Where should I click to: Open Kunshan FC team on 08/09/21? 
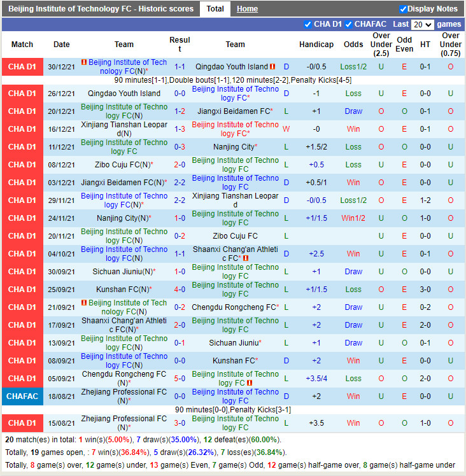pyautogui.click(x=235, y=361)
